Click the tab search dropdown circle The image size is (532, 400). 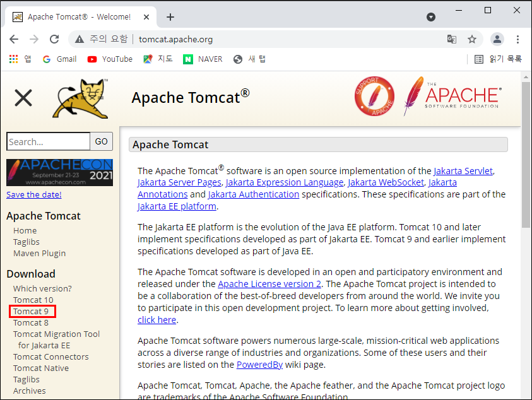(x=431, y=17)
